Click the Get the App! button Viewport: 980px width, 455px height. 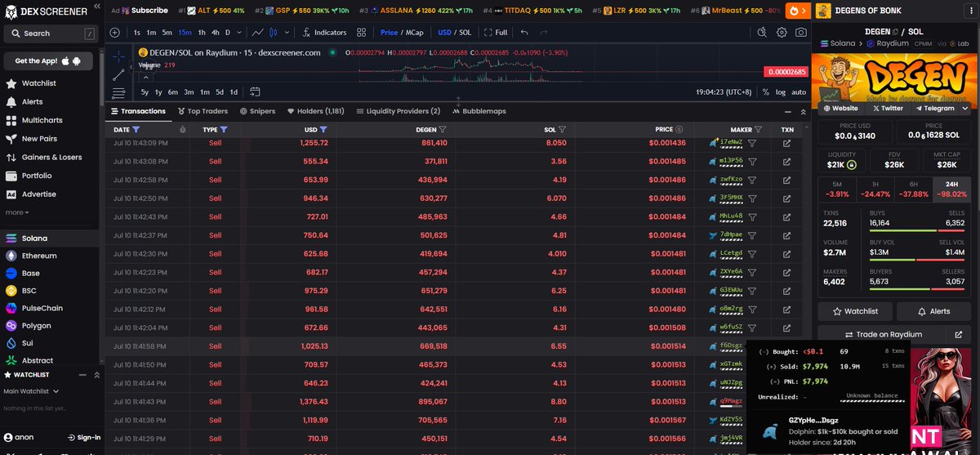(48, 61)
